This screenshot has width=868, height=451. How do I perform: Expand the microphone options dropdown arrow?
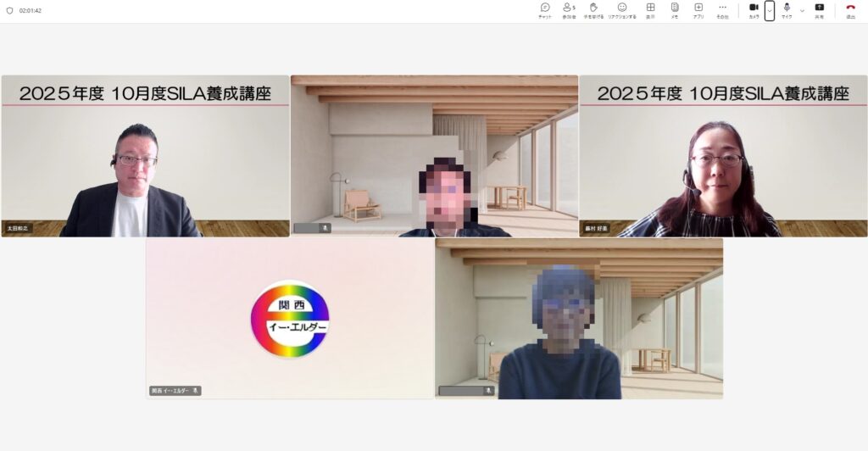click(x=802, y=11)
